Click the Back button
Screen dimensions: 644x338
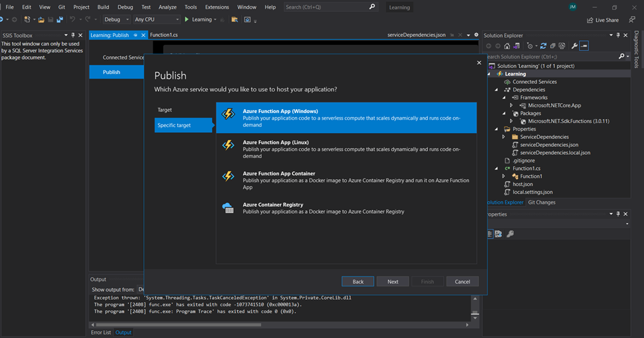[x=358, y=282]
